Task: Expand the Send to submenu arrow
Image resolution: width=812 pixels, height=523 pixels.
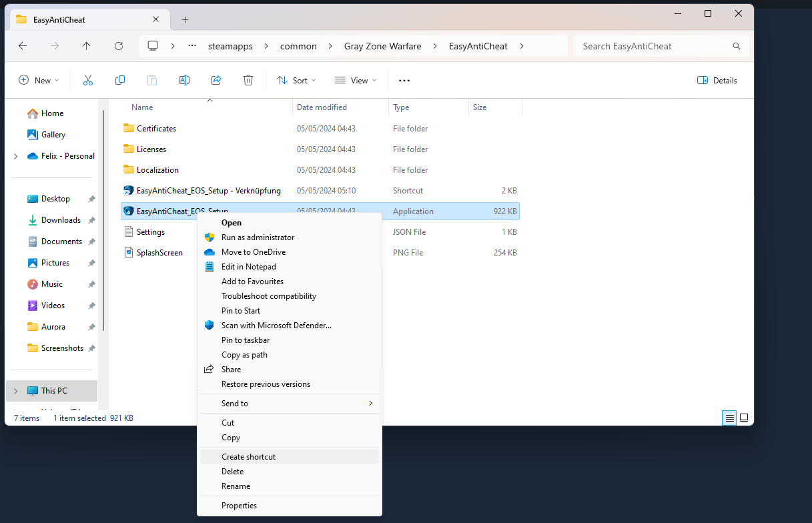Action: [371, 404]
